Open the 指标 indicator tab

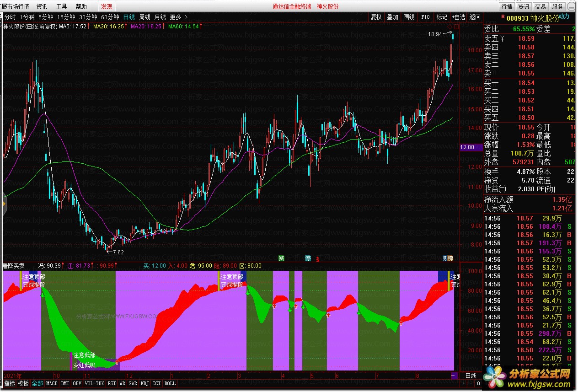(x=9, y=383)
